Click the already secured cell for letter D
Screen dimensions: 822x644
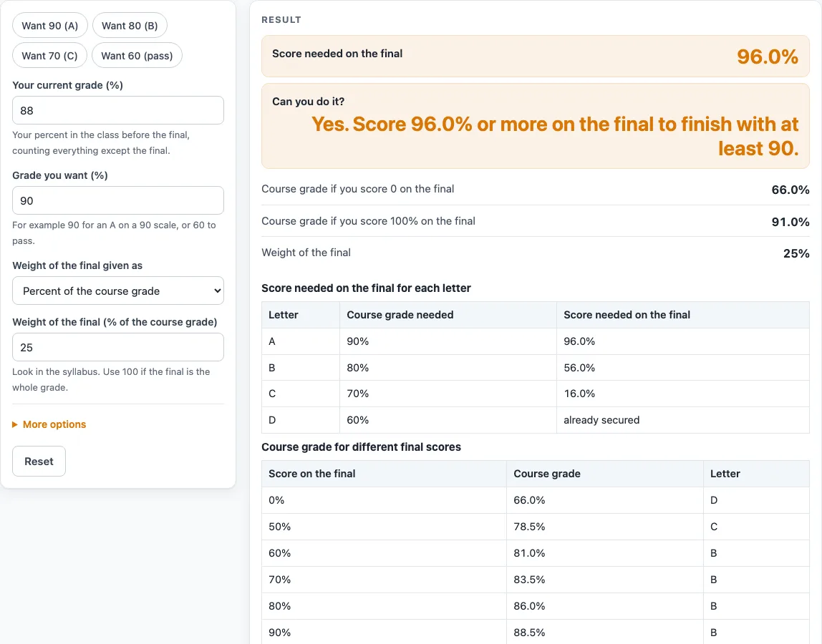682,420
